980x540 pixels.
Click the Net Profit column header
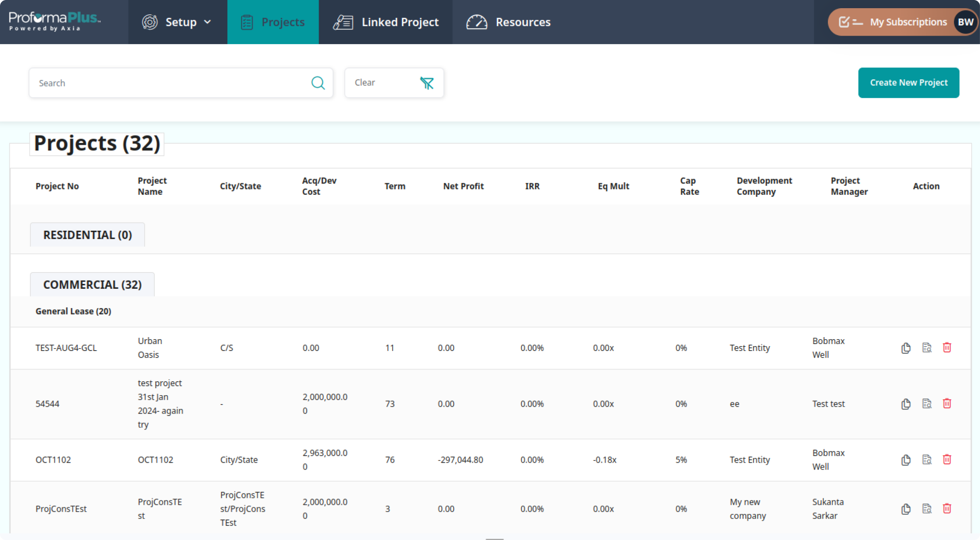(463, 186)
